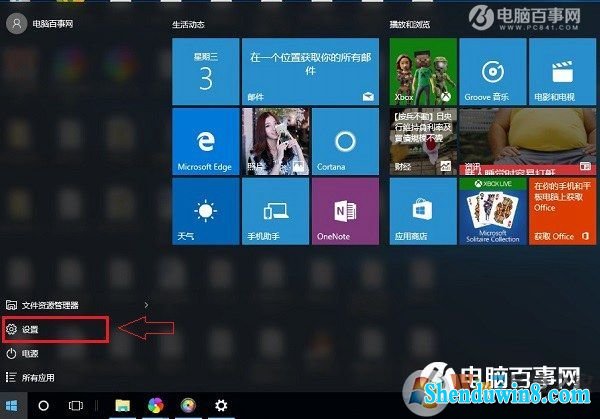The height and width of the screenshot is (419, 600).
Task: Open the 照片 photos tile
Action: point(276,141)
